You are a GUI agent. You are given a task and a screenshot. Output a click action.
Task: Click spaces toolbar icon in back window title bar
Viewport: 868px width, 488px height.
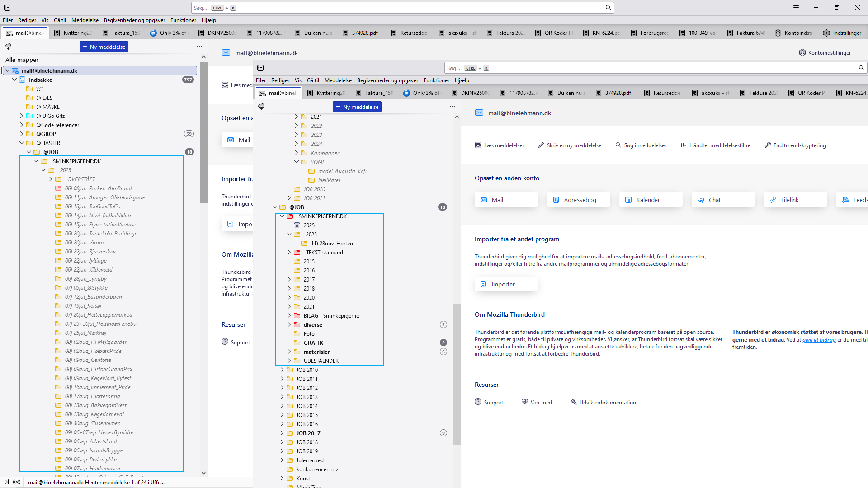7,8
